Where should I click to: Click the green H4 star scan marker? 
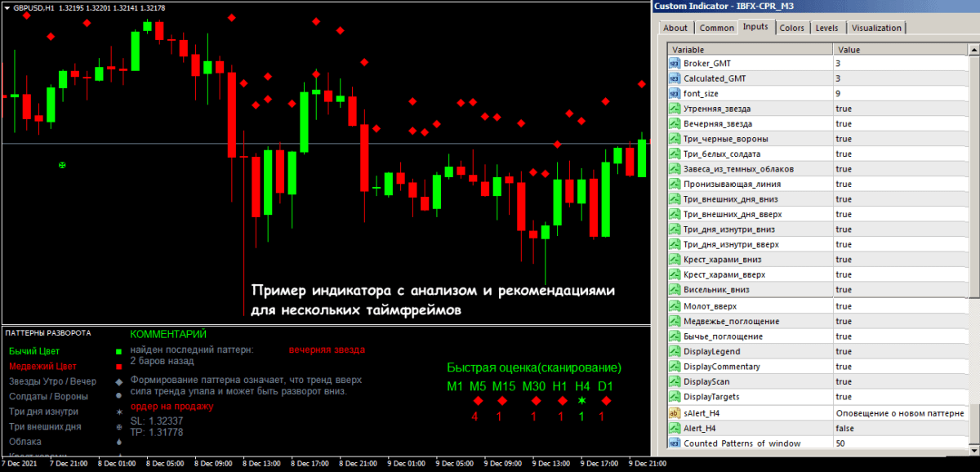click(582, 401)
